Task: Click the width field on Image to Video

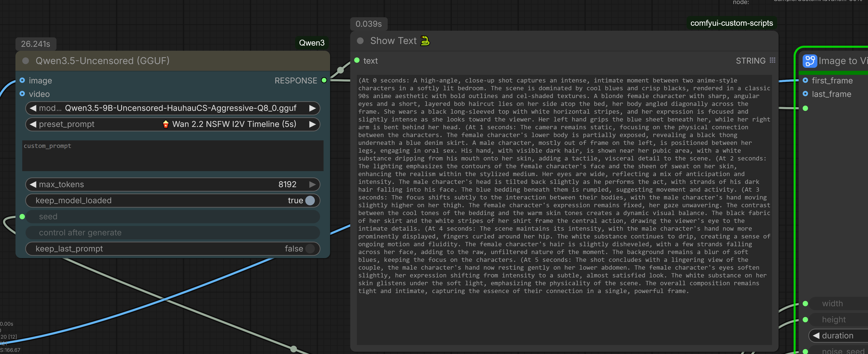Action: (x=838, y=303)
